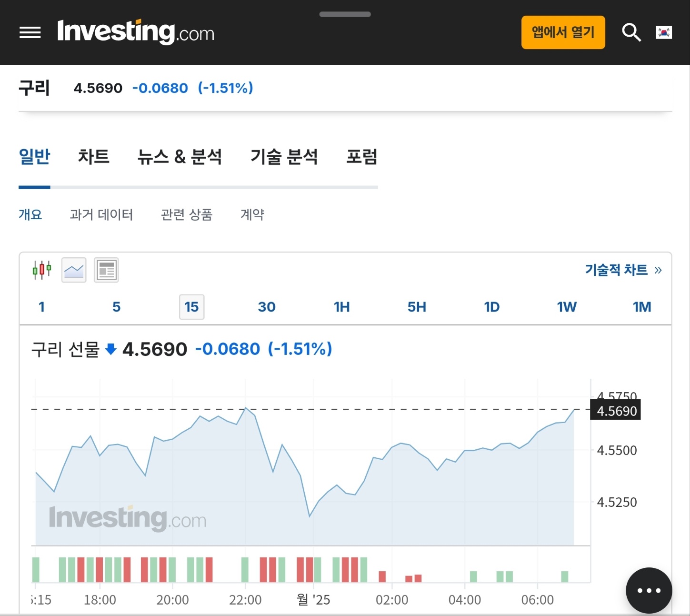This screenshot has height=616, width=690.
Task: Tap the pull handle at top
Action: coord(345,14)
